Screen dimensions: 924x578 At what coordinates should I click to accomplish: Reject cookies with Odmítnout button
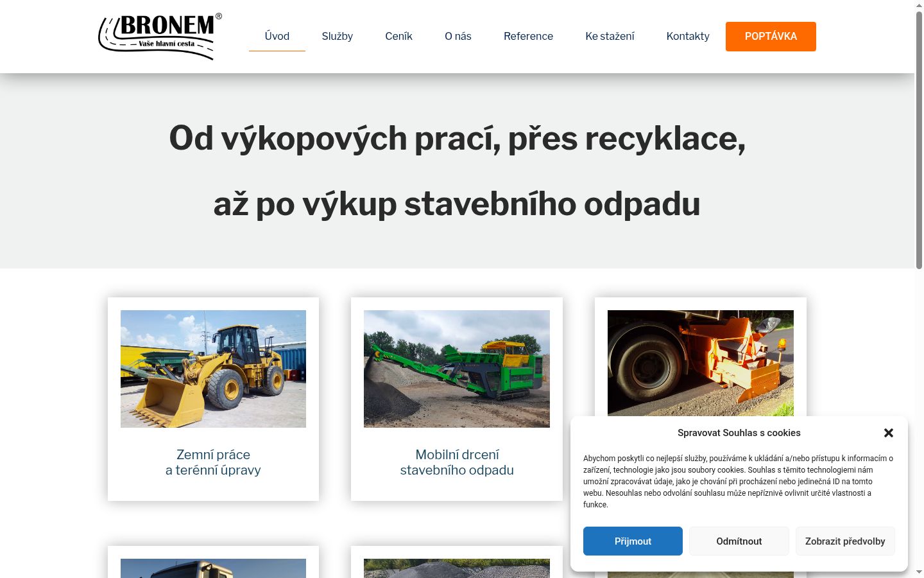[x=739, y=541]
